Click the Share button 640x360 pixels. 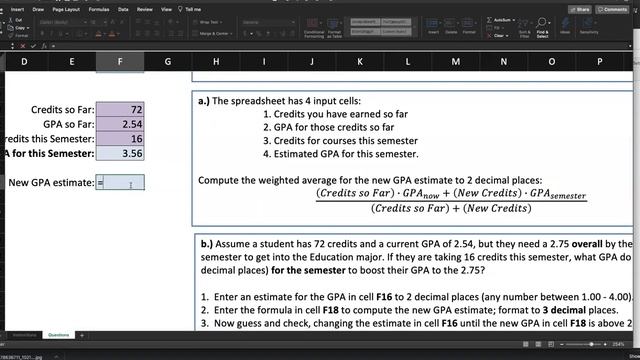(x=580, y=9)
